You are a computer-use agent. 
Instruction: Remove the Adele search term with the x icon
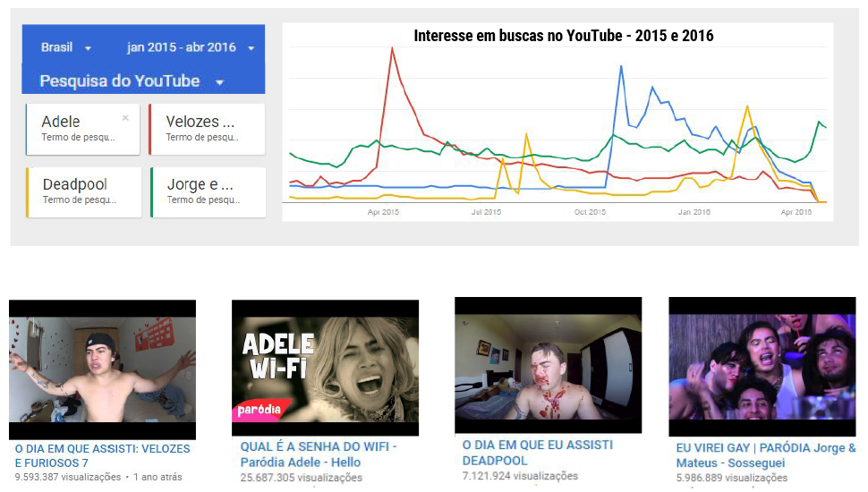tap(125, 118)
